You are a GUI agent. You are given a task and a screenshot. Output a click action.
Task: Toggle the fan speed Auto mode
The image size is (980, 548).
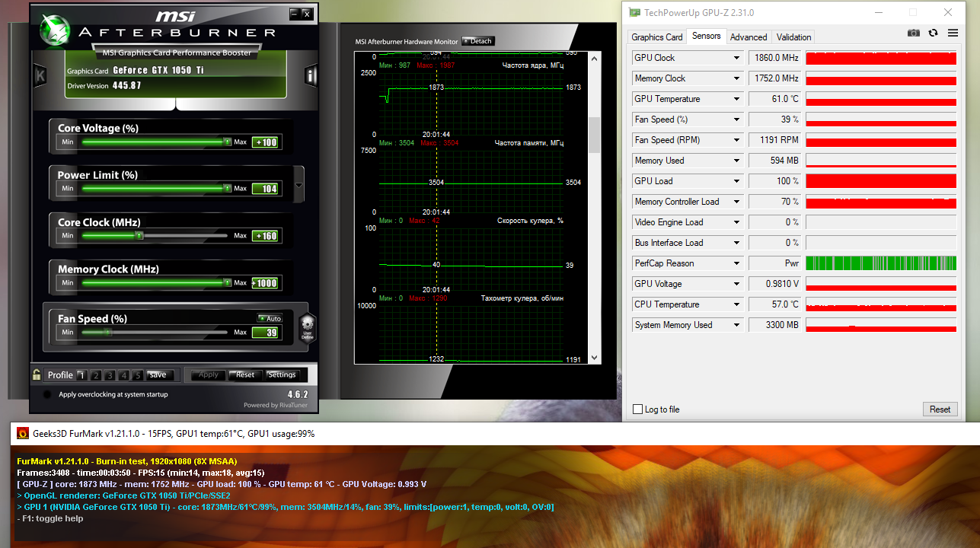pos(270,318)
